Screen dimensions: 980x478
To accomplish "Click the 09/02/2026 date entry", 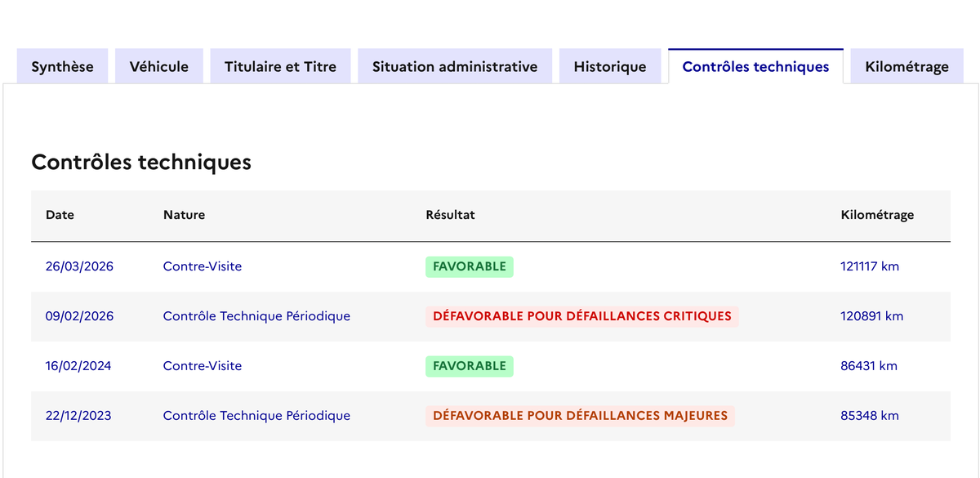I will click(x=79, y=316).
